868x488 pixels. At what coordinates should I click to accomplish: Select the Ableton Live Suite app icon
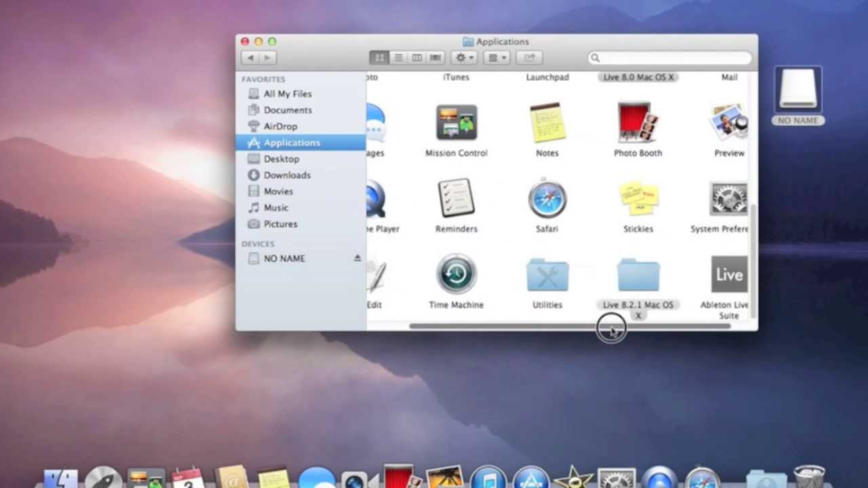click(x=729, y=274)
